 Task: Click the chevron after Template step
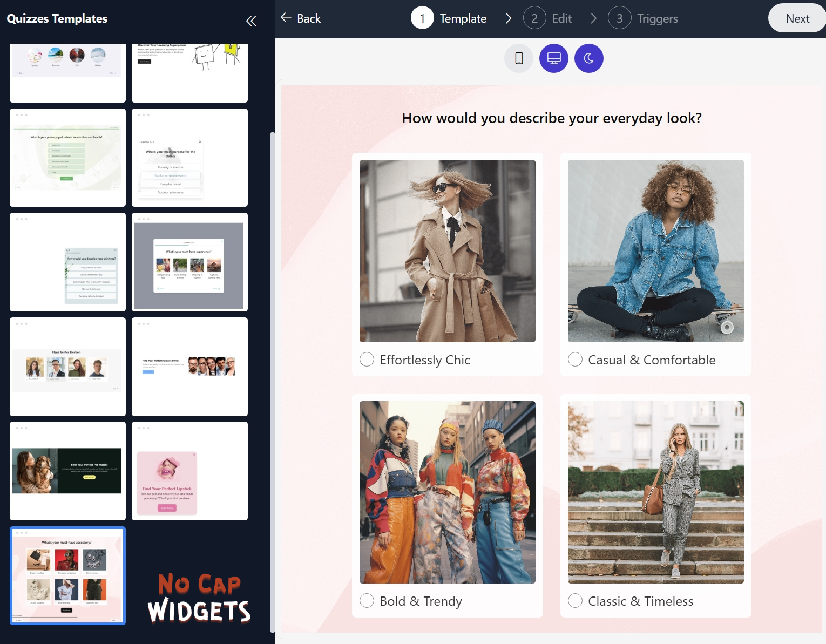coord(508,18)
